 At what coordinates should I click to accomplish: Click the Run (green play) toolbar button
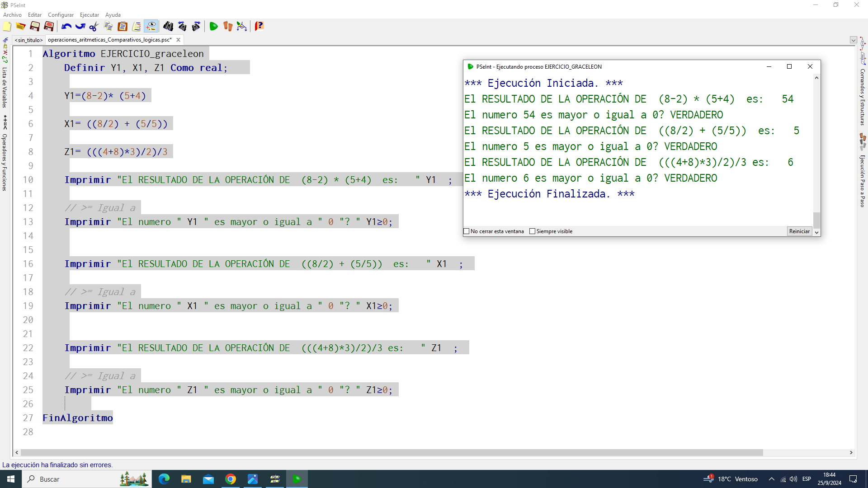pyautogui.click(x=214, y=27)
